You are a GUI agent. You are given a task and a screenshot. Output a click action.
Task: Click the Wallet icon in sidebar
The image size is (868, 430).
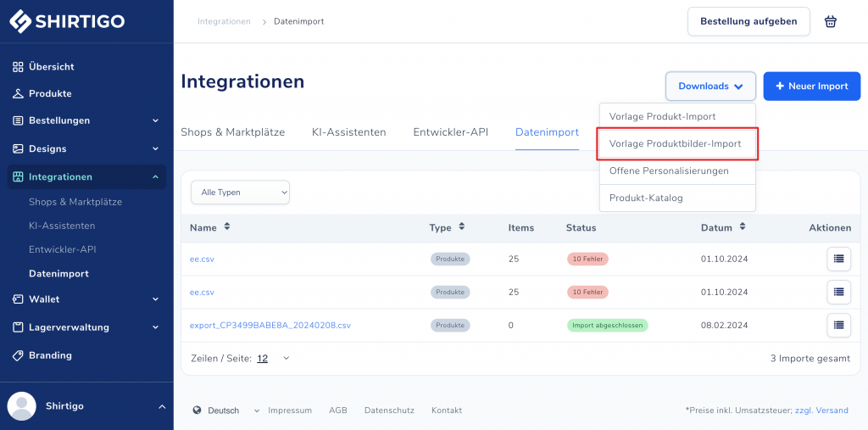click(19, 299)
